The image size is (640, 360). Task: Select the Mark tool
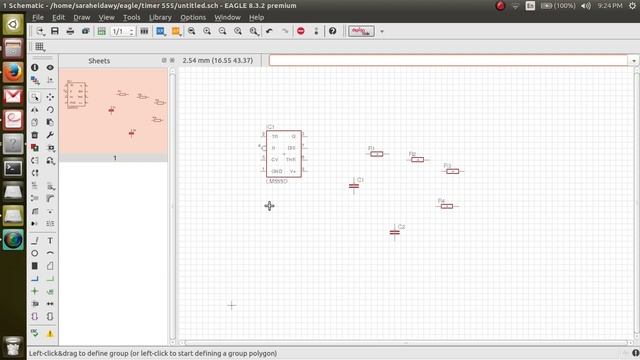click(x=50, y=80)
